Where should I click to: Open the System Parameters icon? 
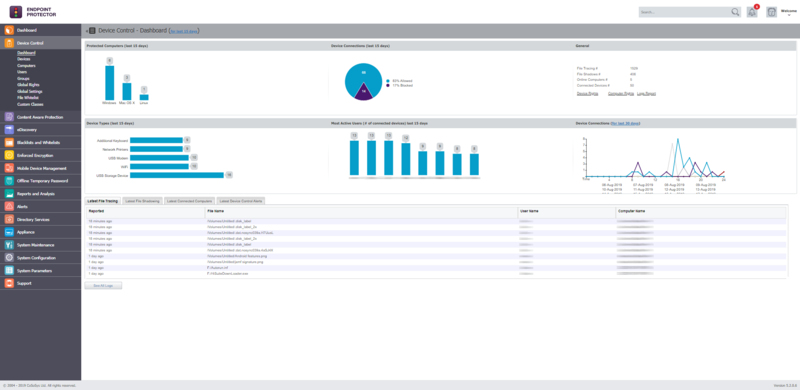[x=9, y=271]
